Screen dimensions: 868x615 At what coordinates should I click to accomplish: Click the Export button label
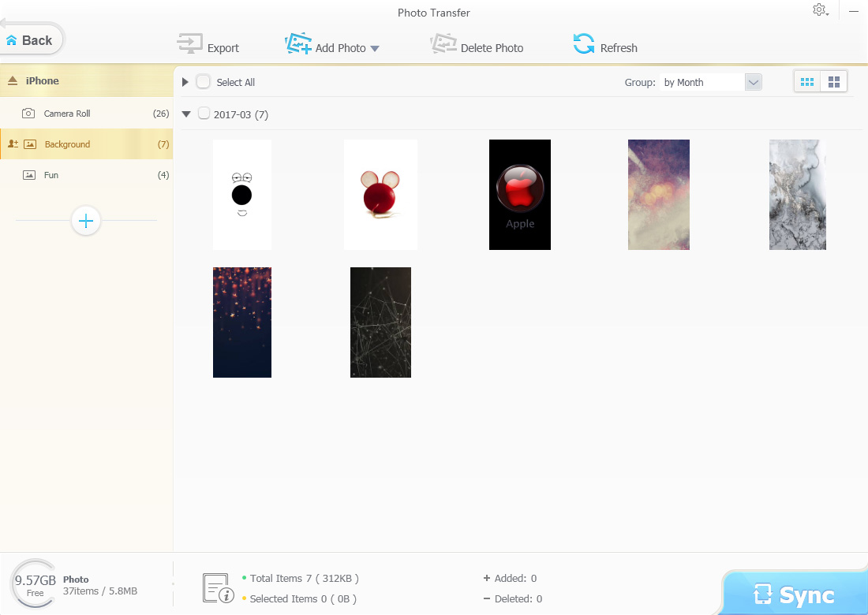(223, 48)
